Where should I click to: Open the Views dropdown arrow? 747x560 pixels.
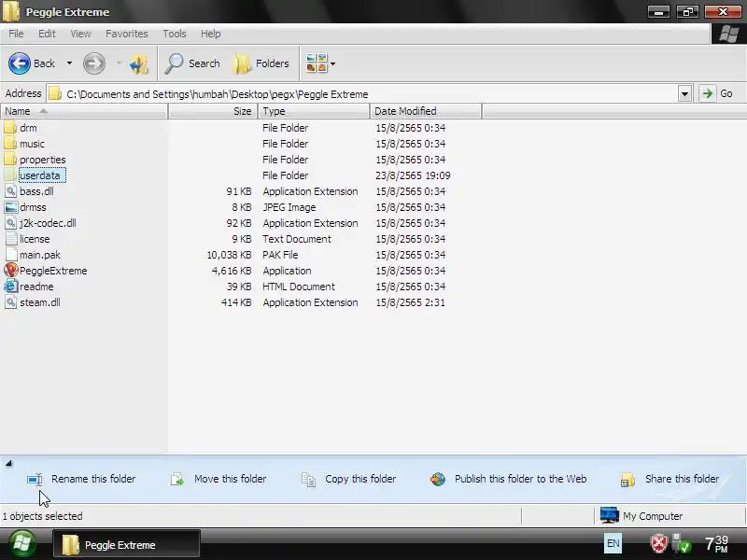click(x=333, y=63)
